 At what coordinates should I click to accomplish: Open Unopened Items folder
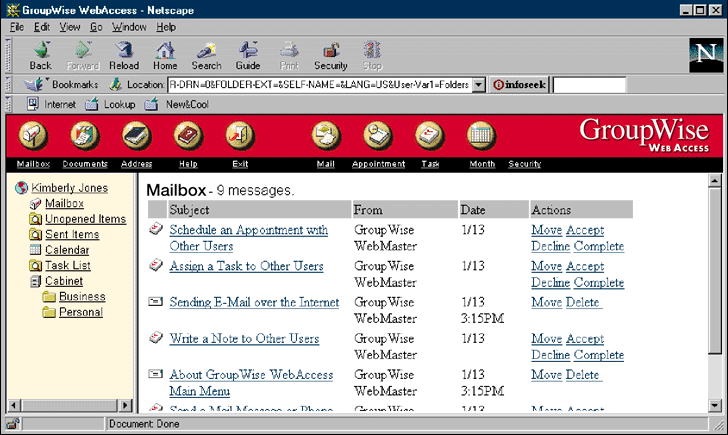[85, 219]
